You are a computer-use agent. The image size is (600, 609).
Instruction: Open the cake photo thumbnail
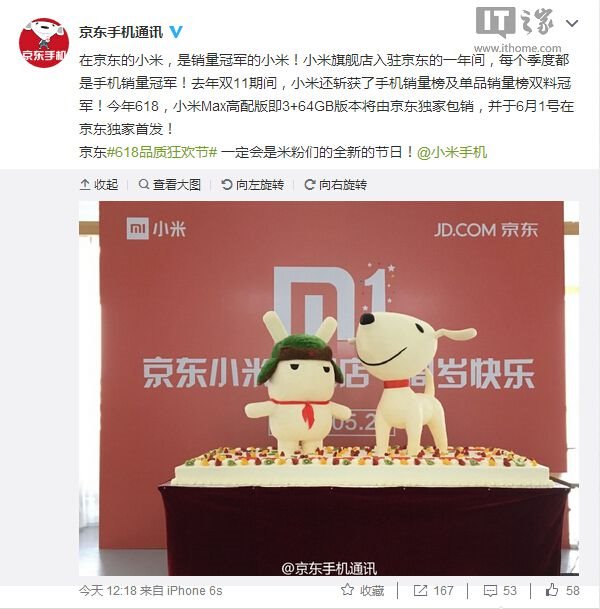pyautogui.click(x=329, y=388)
